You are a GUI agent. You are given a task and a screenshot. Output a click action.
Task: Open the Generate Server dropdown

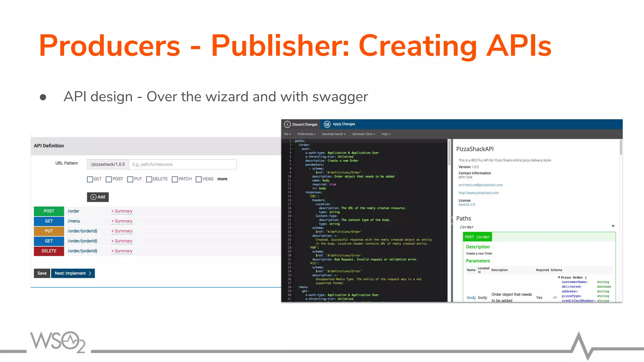point(334,134)
